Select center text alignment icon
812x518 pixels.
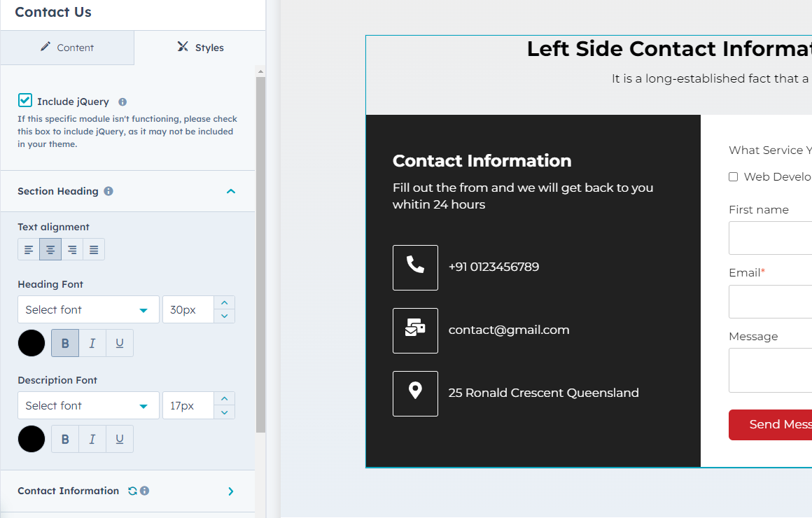coord(50,250)
